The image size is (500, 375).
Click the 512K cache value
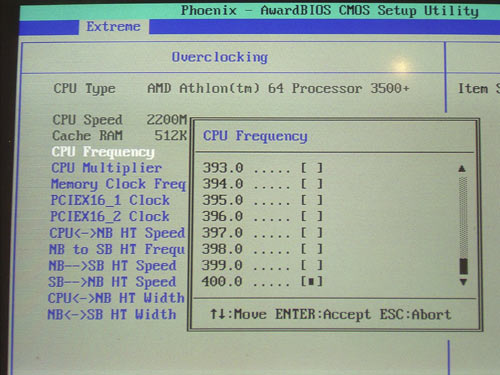(171, 136)
